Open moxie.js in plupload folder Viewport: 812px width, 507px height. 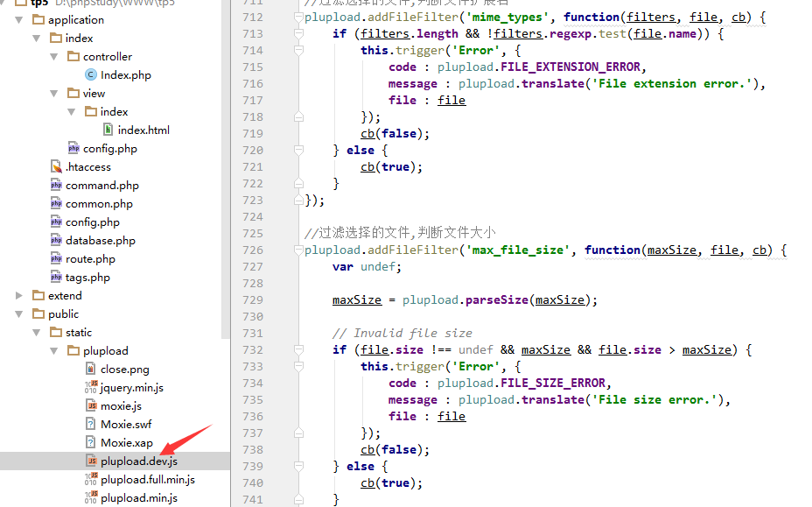(121, 406)
